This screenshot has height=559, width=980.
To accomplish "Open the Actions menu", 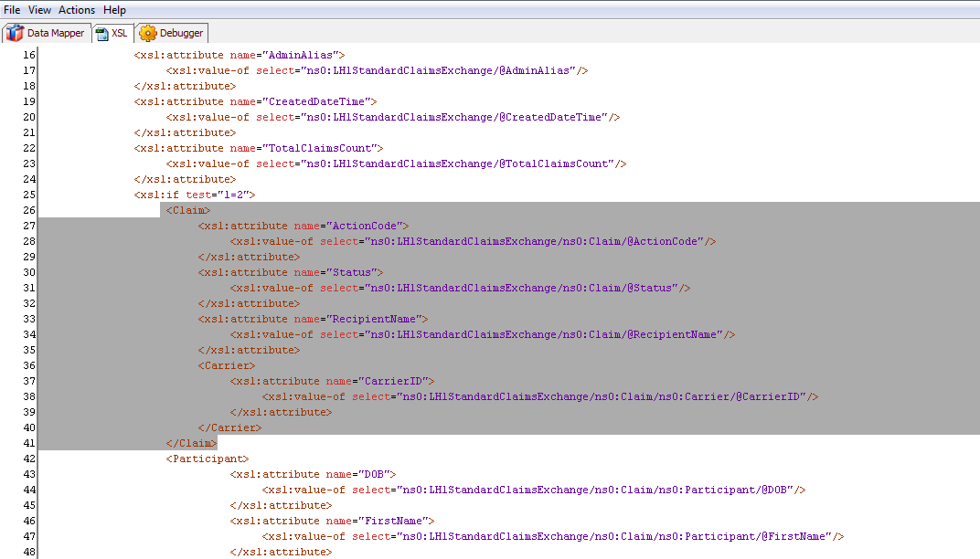I will (x=77, y=10).
